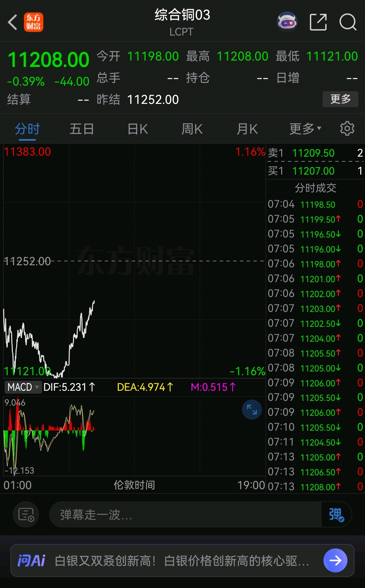Screen dimensions: 365x588
Task: Open search with the magnifier icon
Action: [348, 22]
